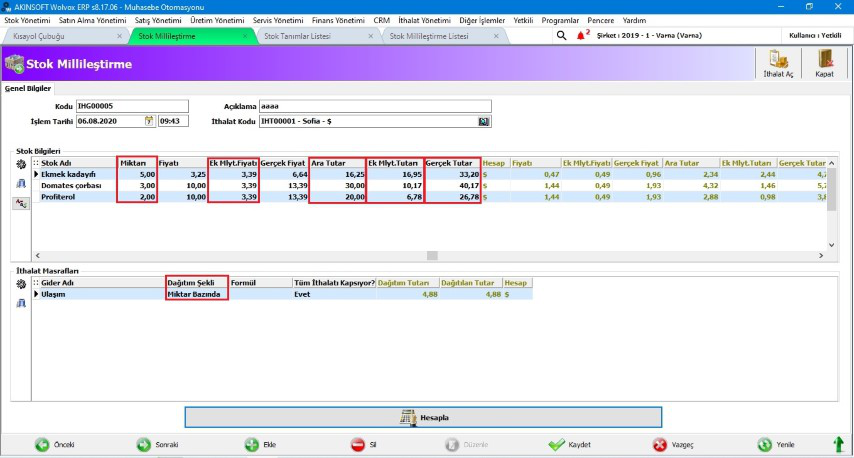
Task: Click the stock grid horizontal scrollbar thumb
Action: 432,255
